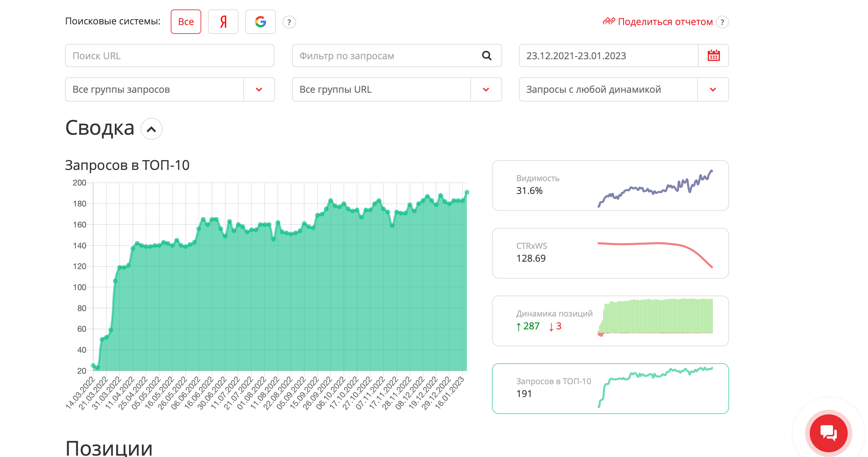Click the Поделиться отчетом link
This screenshot has height=457, width=868.
pyautogui.click(x=665, y=22)
